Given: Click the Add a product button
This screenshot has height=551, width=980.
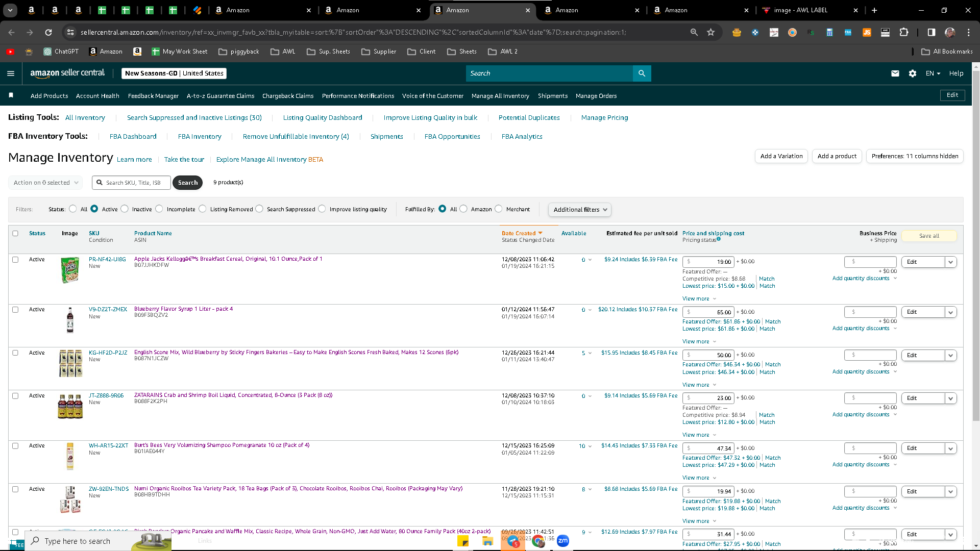Looking at the screenshot, I should [x=837, y=156].
